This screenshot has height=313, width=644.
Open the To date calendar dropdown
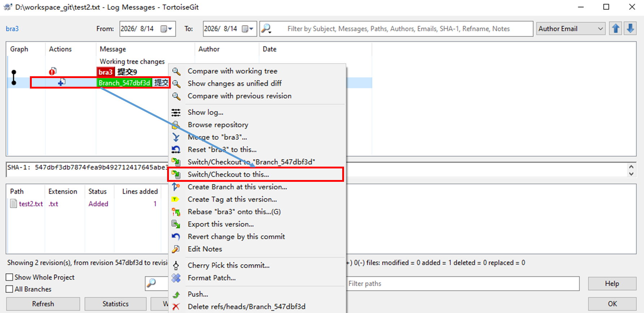pyautogui.click(x=248, y=29)
